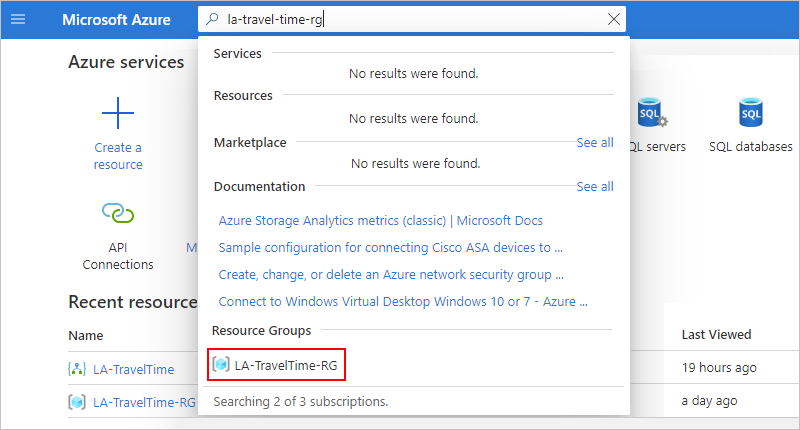Click the resource group cube icon in search results
Screen dimensions: 800x430
221,364
